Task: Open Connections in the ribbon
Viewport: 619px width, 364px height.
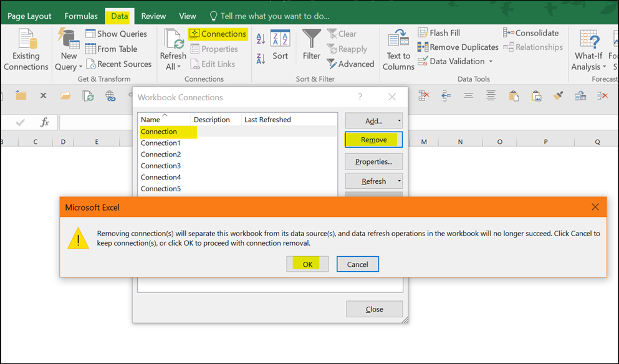Action: [218, 34]
